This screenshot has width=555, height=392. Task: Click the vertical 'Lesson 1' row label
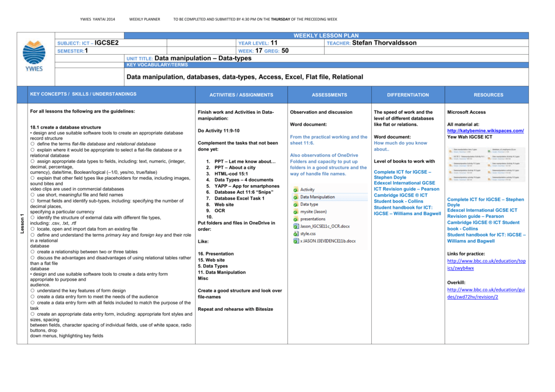click(x=22, y=224)
